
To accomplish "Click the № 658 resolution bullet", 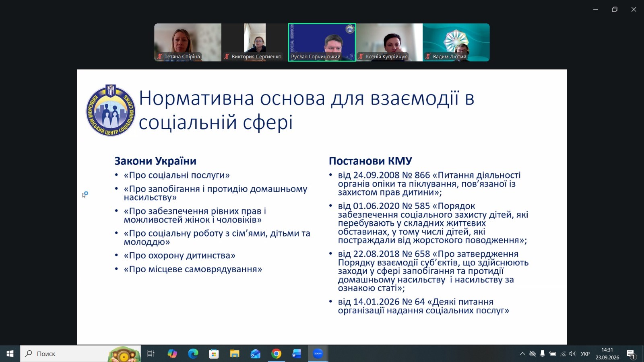I will tap(433, 271).
